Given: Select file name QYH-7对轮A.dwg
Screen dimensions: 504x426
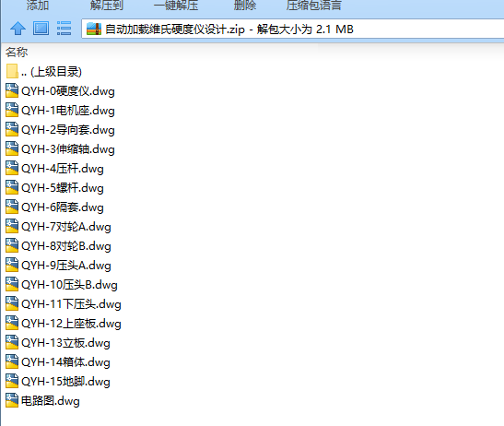Looking at the screenshot, I should tap(66, 227).
